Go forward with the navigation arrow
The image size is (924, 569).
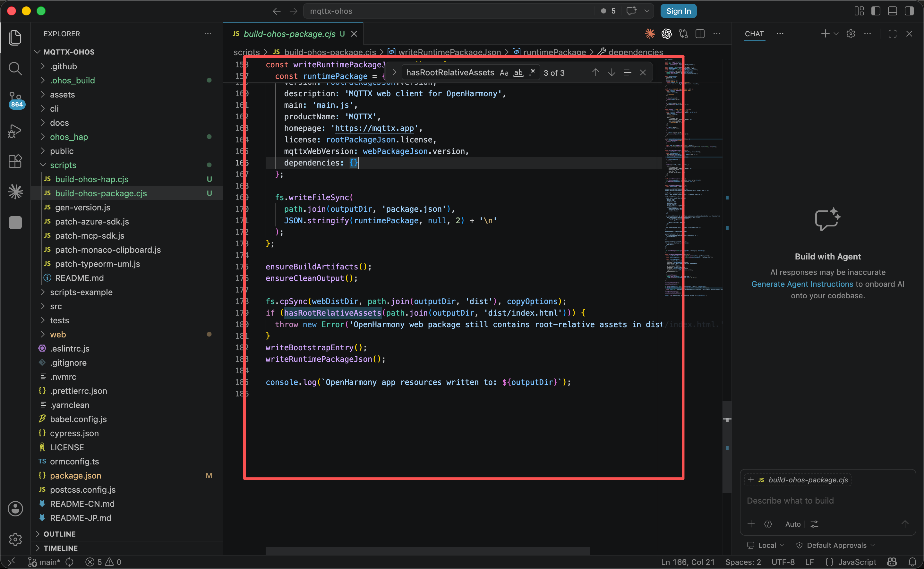point(294,11)
